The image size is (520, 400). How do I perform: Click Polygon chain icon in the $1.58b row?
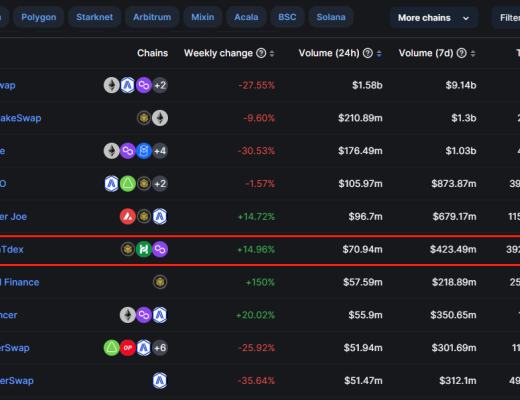tap(144, 85)
